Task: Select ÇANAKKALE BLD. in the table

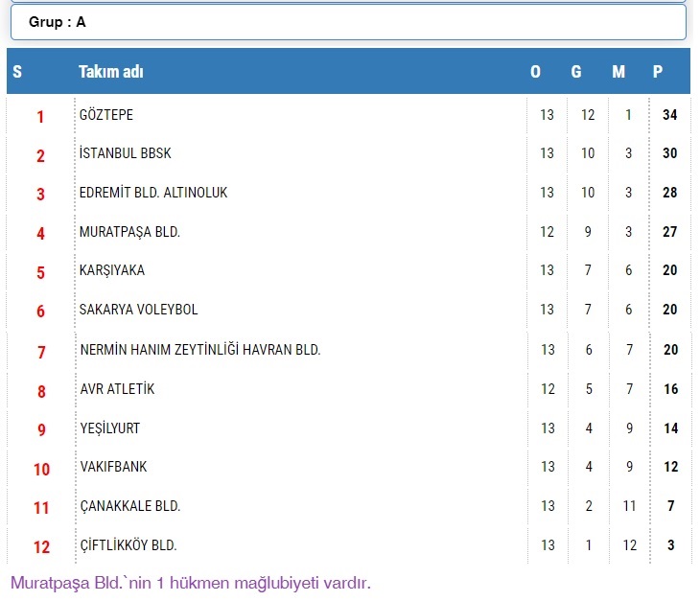Action: [x=129, y=506]
